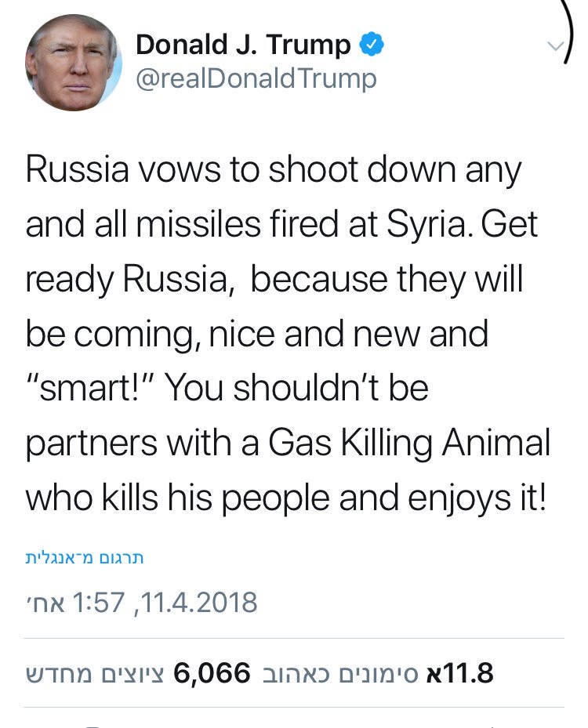
Task: Click the tweet text starting 'Russia vows'
Action: 288,333
